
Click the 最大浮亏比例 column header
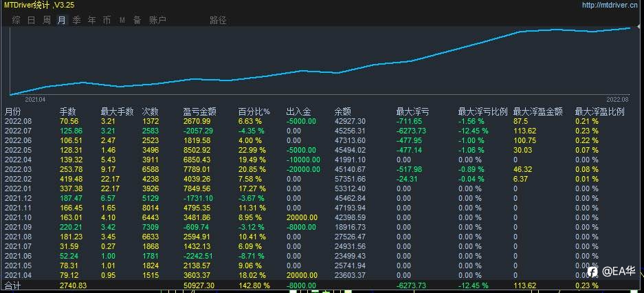[483, 112]
